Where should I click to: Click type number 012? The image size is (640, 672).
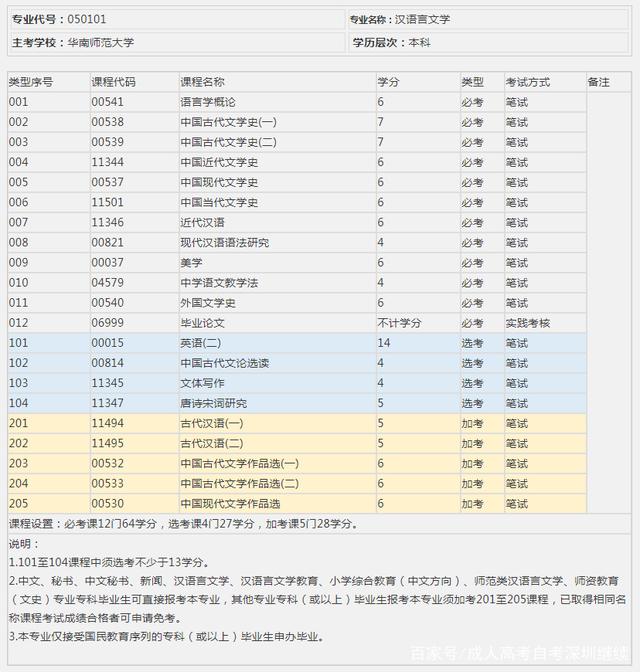click(18, 323)
